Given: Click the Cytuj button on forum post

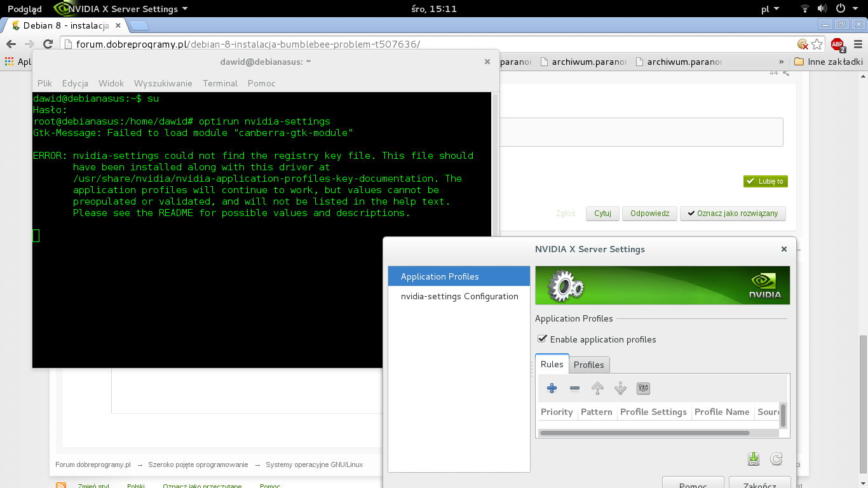Looking at the screenshot, I should pos(602,213).
